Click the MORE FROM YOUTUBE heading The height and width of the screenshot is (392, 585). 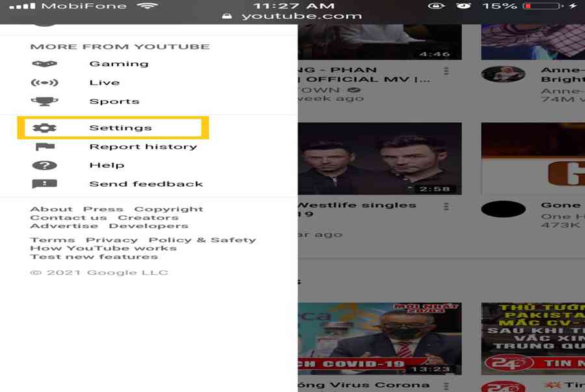tap(120, 47)
